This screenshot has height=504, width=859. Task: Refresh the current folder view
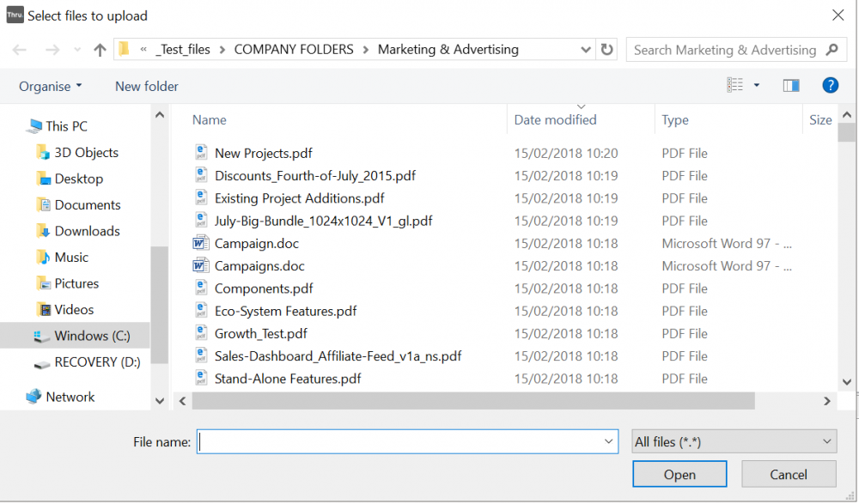(x=607, y=50)
